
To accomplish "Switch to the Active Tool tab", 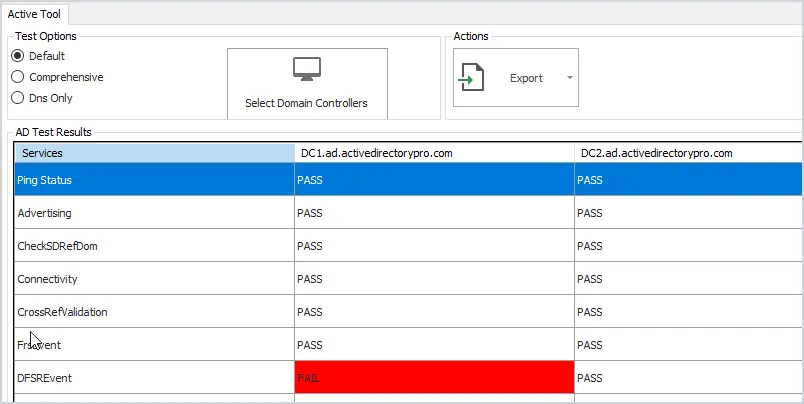I will 34,14.
